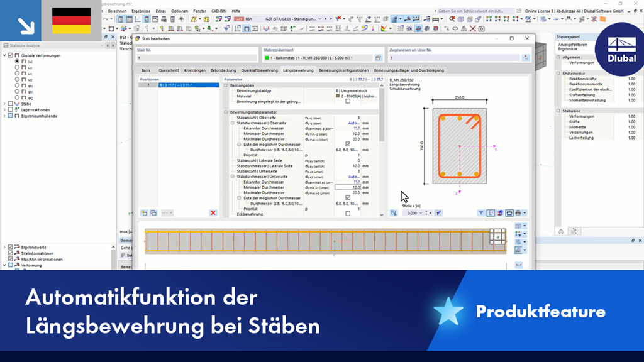
Task: Click Dlubal logo badge
Action: coord(621,49)
